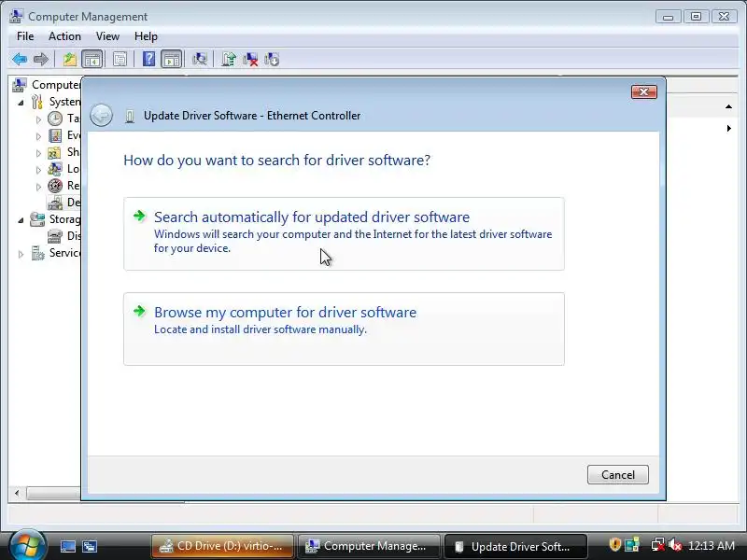Image resolution: width=747 pixels, height=560 pixels.
Task: Click the Scan for hardware changes icon
Action: coord(199,60)
